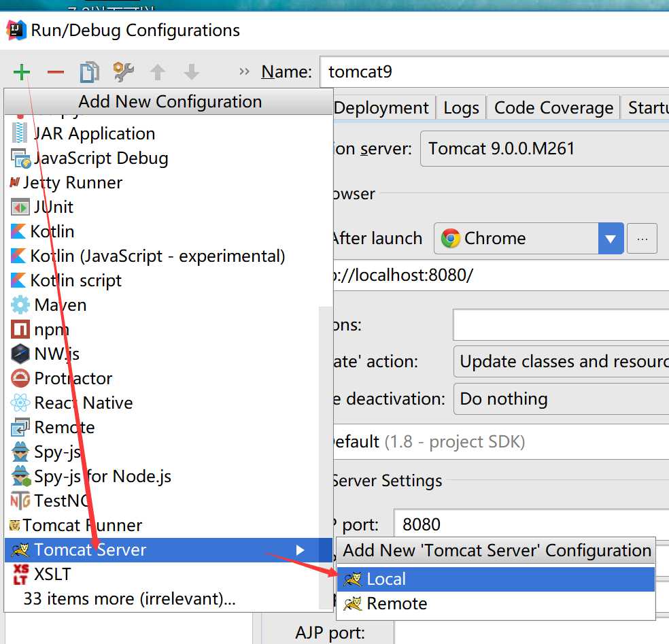Click the Name field containing tomcat9
Image resolution: width=669 pixels, height=644 pixels.
(x=494, y=71)
